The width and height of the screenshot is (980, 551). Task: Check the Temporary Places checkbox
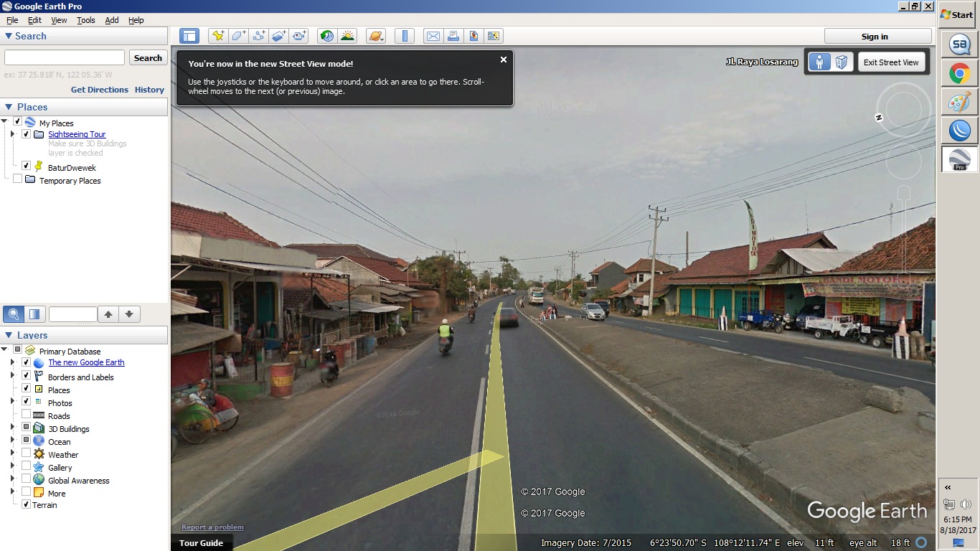17,179
